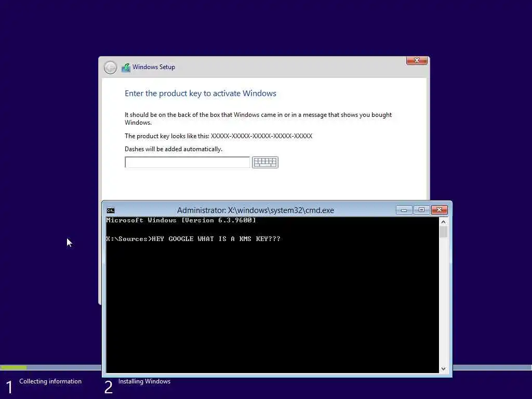Viewport: 532px width, 399px height.
Task: Click the cmd.exe system menu icon
Action: pos(111,210)
